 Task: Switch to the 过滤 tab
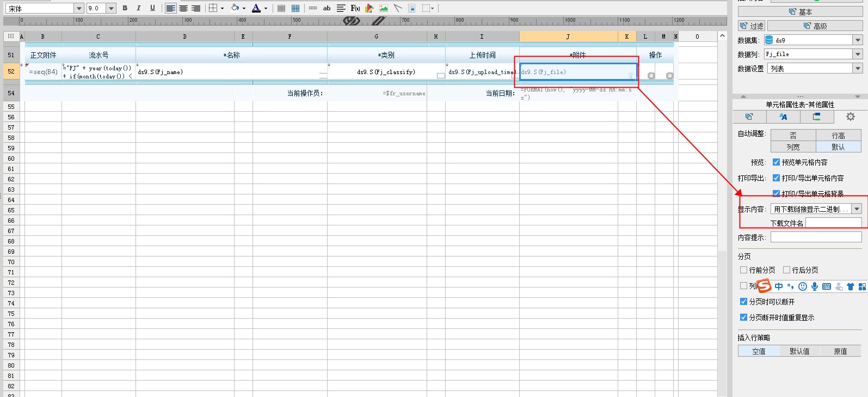[x=752, y=26]
